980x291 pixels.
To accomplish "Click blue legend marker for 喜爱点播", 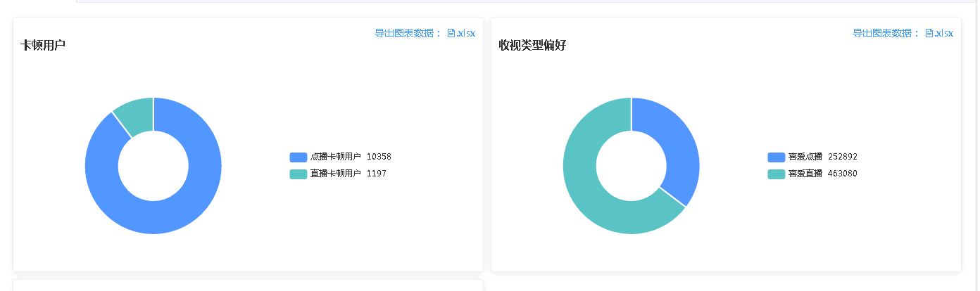I will coord(776,157).
